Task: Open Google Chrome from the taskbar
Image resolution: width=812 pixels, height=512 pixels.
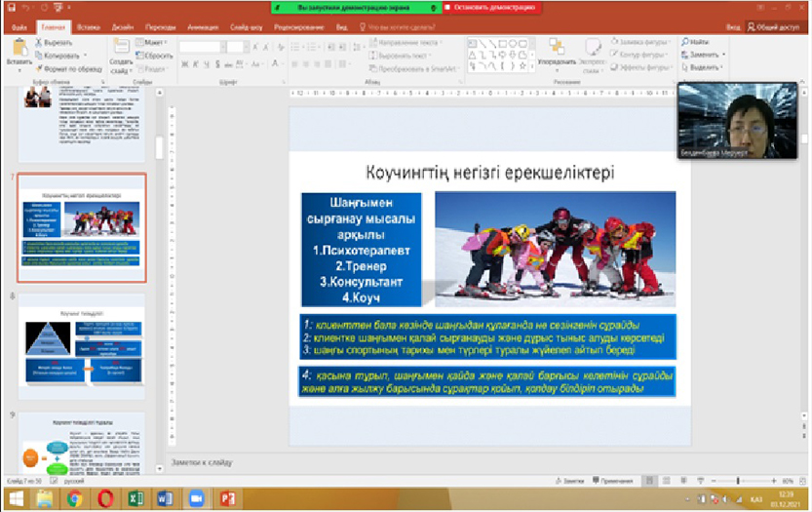Action: click(74, 498)
